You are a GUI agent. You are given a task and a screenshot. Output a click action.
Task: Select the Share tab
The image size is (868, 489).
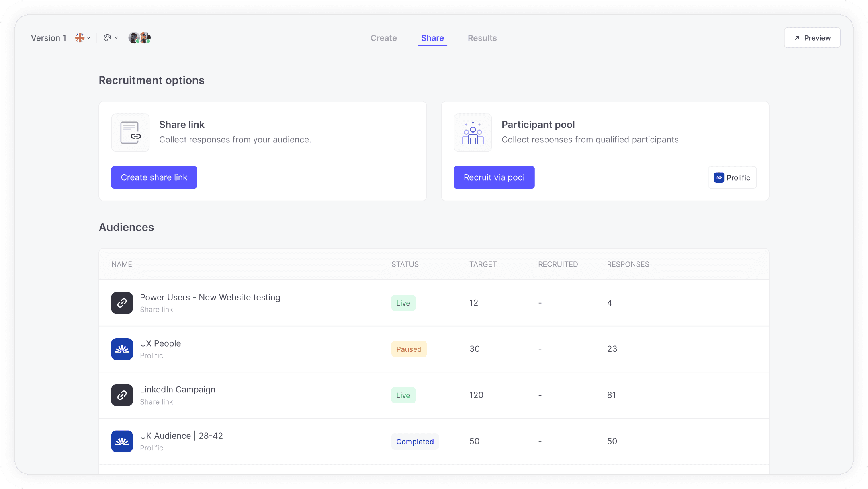(x=432, y=38)
